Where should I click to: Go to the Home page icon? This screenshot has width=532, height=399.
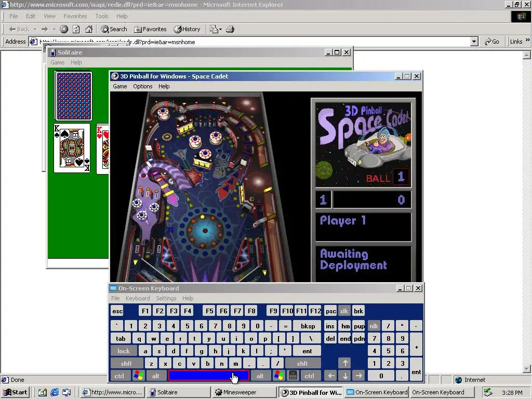[89, 29]
